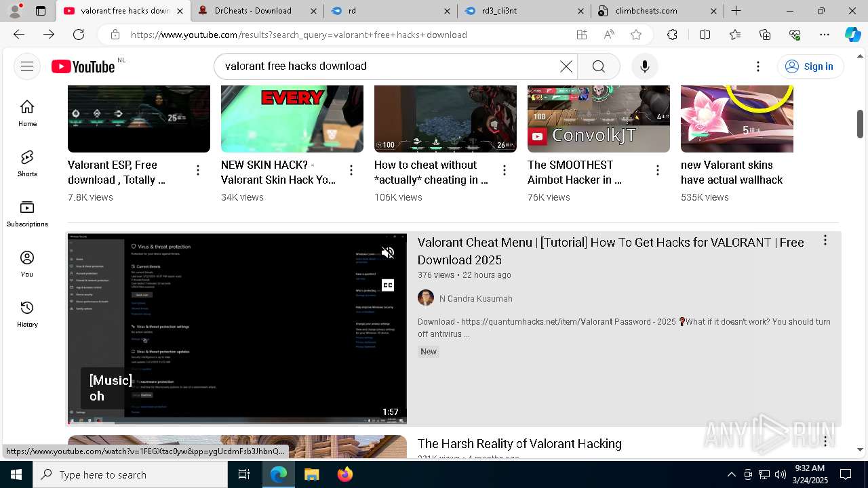Viewport: 868px width, 488px height.
Task: Go to Home in sidebar
Action: 27,113
